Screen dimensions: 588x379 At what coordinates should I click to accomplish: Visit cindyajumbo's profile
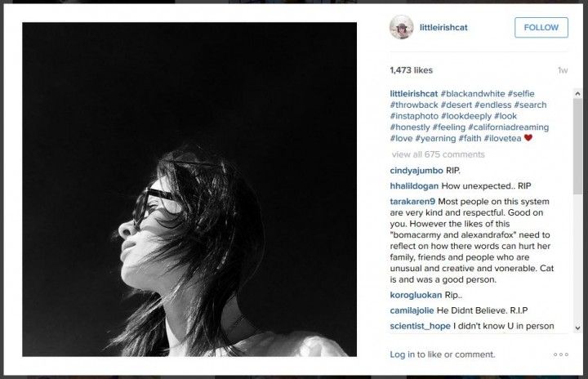[x=416, y=171]
